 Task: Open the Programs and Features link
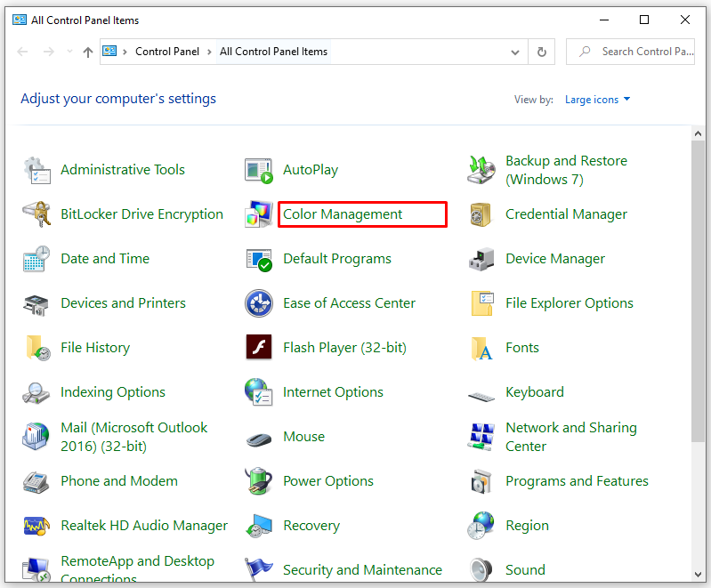pyautogui.click(x=577, y=481)
